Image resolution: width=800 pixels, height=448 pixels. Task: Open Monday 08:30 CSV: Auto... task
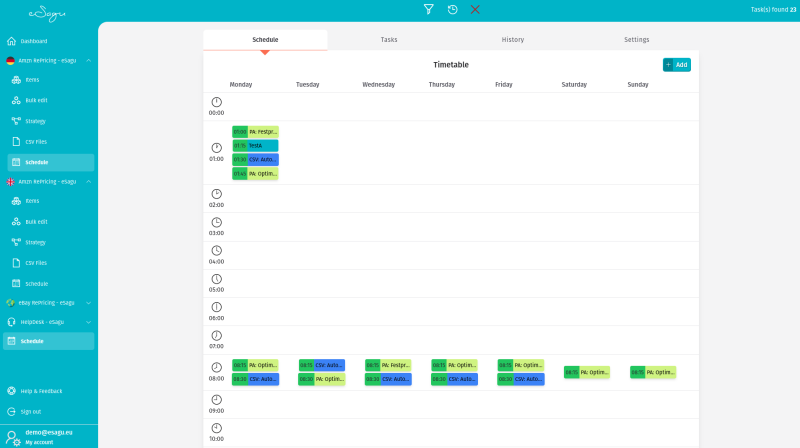pos(255,379)
